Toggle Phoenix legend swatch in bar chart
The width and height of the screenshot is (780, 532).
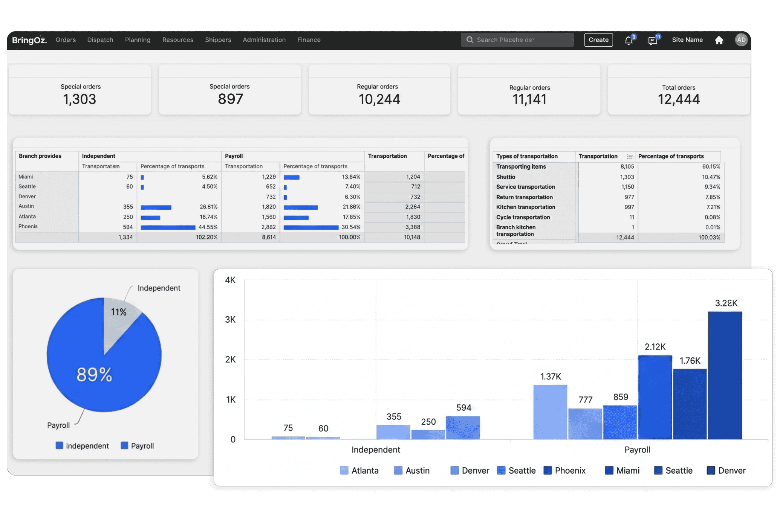(548, 470)
